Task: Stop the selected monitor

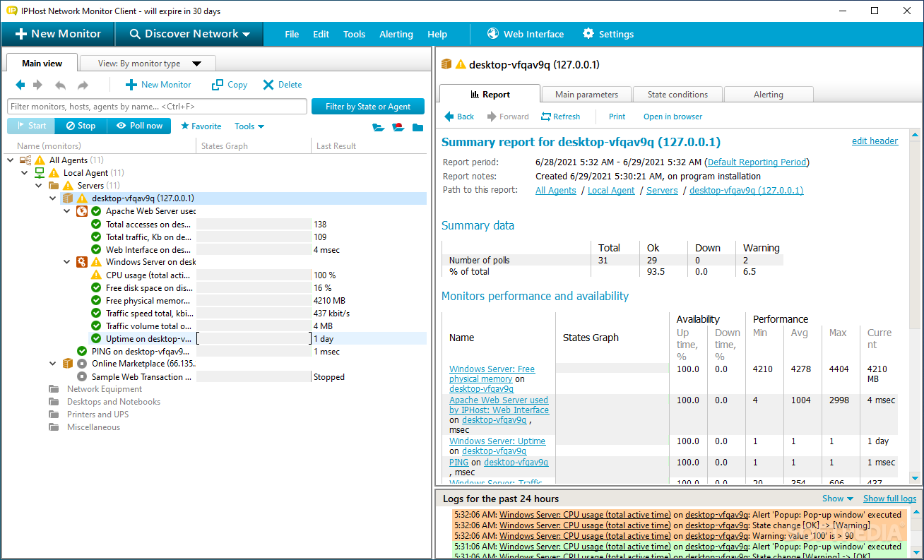Action: click(x=80, y=126)
